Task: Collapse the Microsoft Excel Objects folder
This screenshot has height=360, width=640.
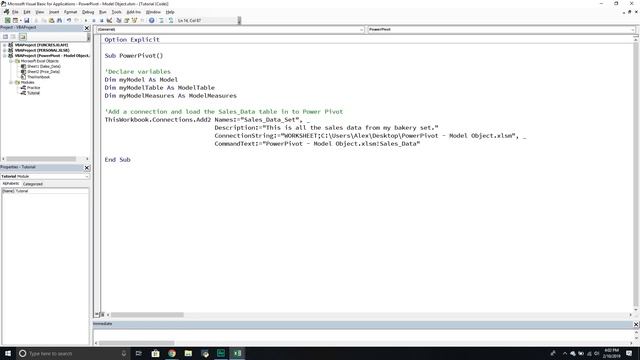Action: point(11,61)
